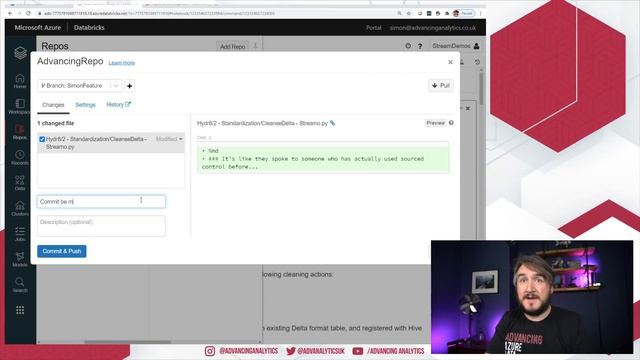
Task: Create a new branch with the plus button
Action: pyautogui.click(x=129, y=86)
